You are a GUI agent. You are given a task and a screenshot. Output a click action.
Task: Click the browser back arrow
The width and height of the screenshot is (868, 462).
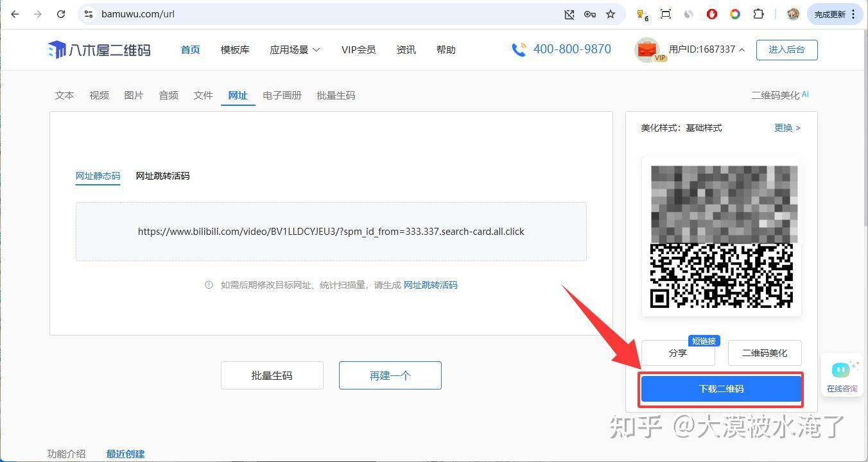(15, 14)
